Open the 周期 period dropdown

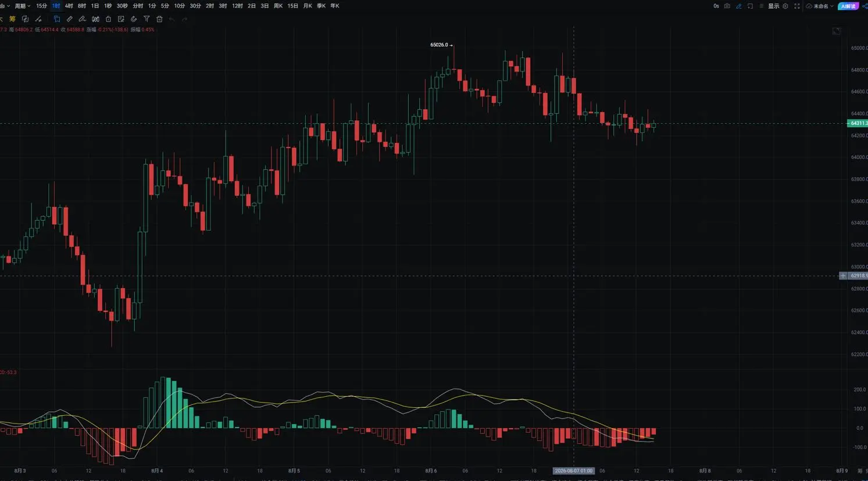pyautogui.click(x=22, y=6)
